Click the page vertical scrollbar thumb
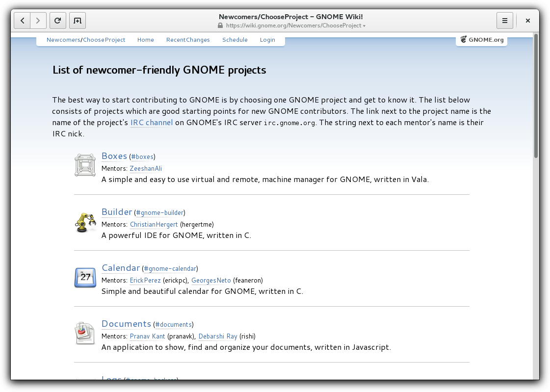The image size is (550, 392). pos(536,96)
